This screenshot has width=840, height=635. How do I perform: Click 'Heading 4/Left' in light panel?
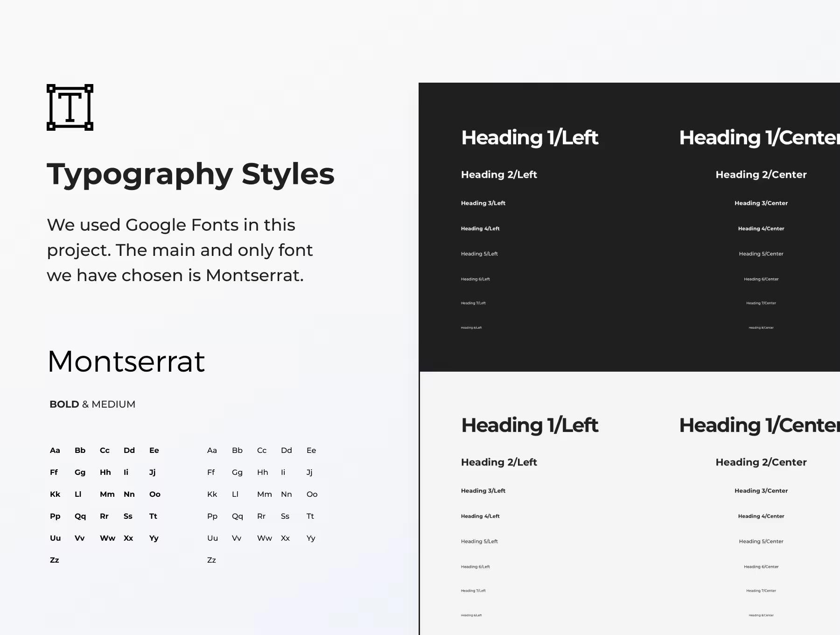[480, 516]
